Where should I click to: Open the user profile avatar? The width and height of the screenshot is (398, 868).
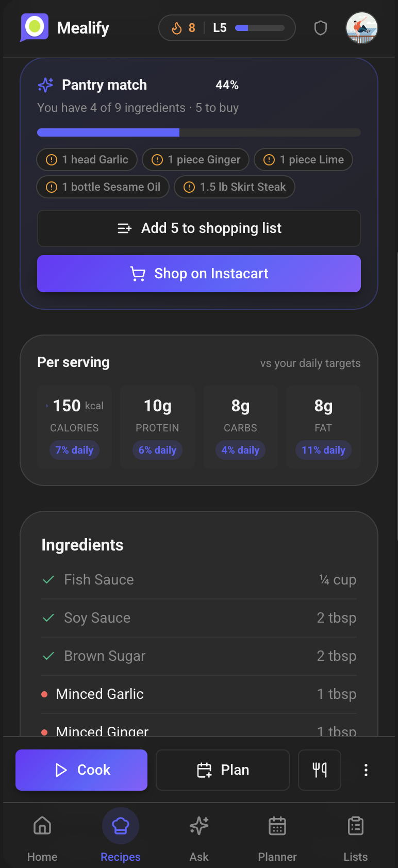click(x=362, y=28)
